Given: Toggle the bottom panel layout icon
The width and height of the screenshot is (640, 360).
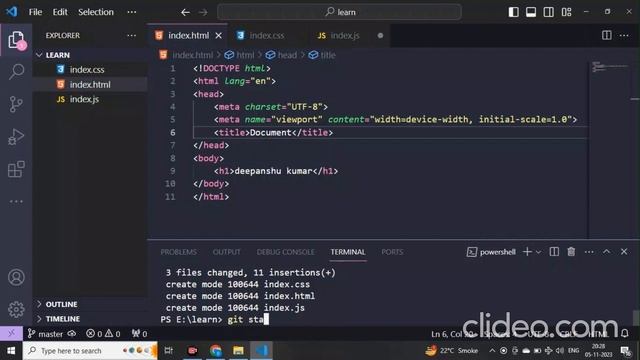Looking at the screenshot, I should (531, 12).
